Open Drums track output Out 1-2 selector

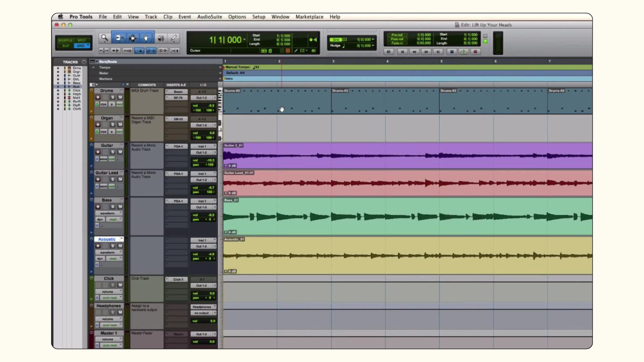203,98
